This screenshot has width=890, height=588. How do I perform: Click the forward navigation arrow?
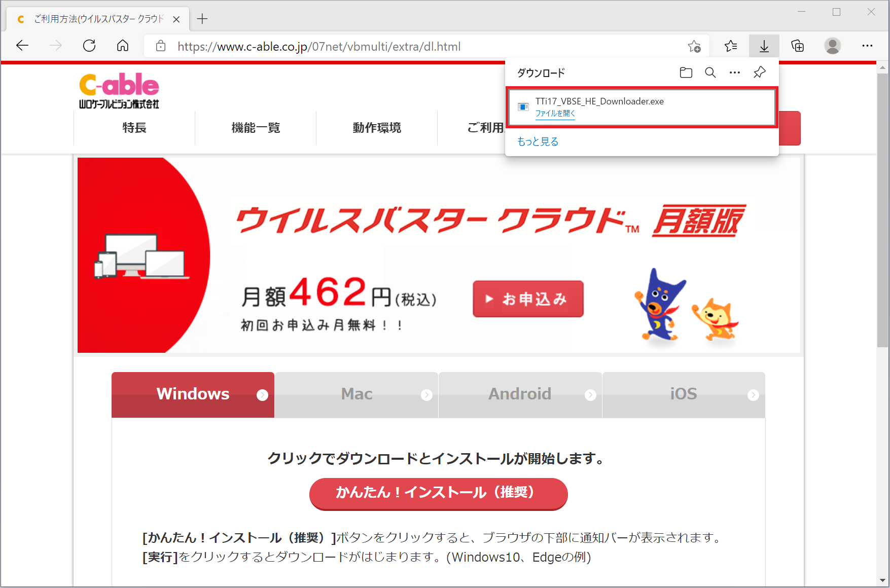(x=56, y=46)
